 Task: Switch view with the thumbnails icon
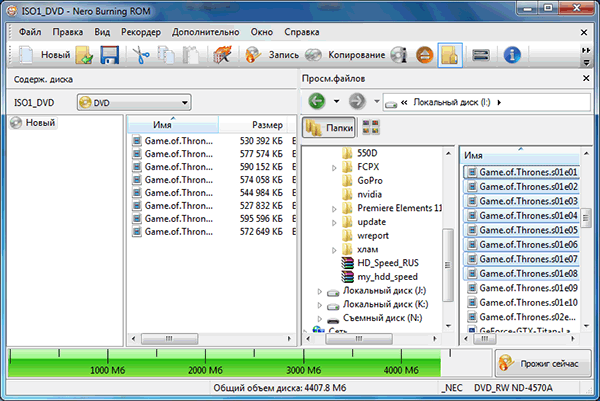(371, 127)
